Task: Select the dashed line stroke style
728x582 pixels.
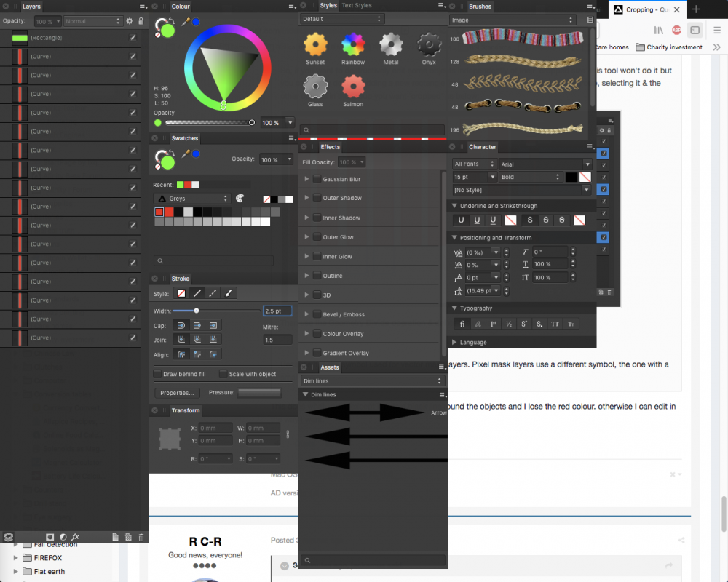Action: pos(212,293)
